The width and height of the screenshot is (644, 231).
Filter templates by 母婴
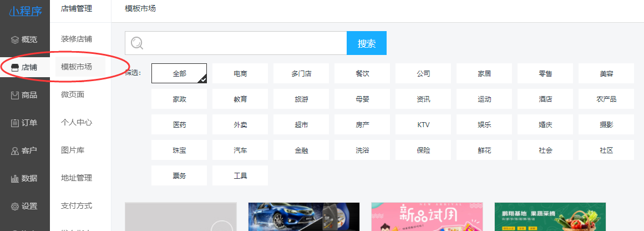pos(362,99)
